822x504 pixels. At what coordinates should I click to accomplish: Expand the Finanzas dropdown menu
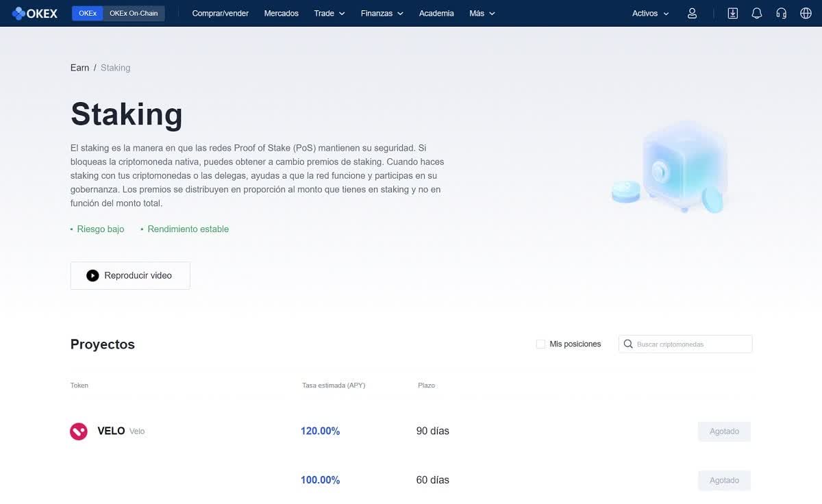click(x=382, y=13)
